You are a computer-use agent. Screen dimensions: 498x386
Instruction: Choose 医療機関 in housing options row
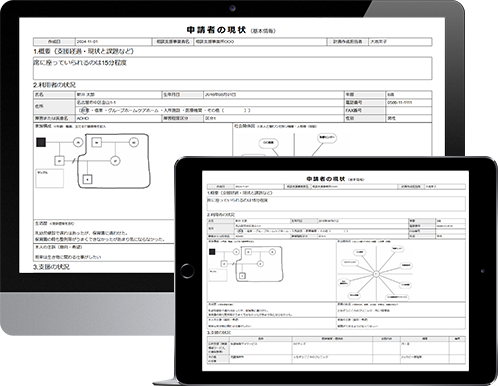pos(193,110)
